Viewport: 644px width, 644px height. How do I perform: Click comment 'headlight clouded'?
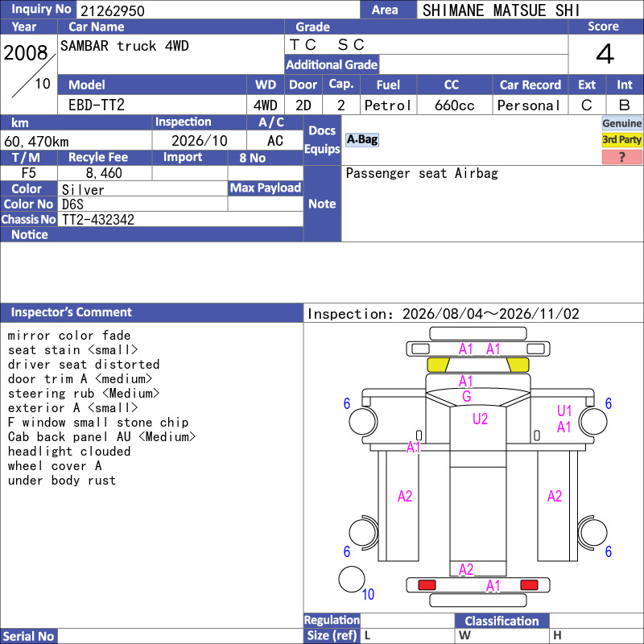69,452
